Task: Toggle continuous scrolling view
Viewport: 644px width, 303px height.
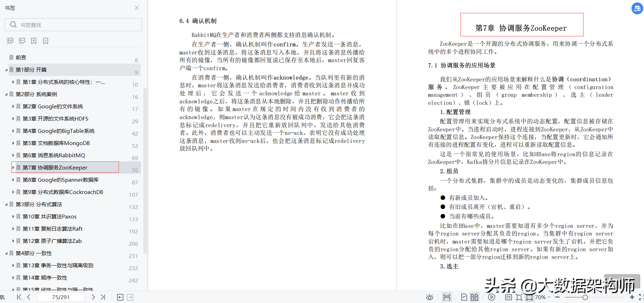Action: (446, 297)
